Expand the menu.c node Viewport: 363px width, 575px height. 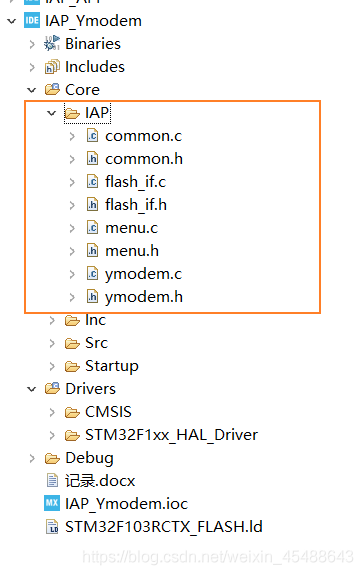[72, 228]
